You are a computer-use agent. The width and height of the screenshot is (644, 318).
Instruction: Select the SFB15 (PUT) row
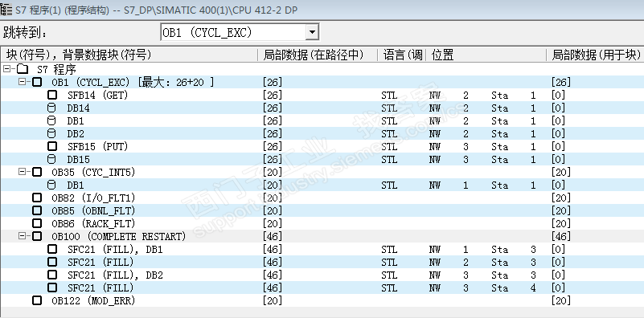click(x=322, y=146)
